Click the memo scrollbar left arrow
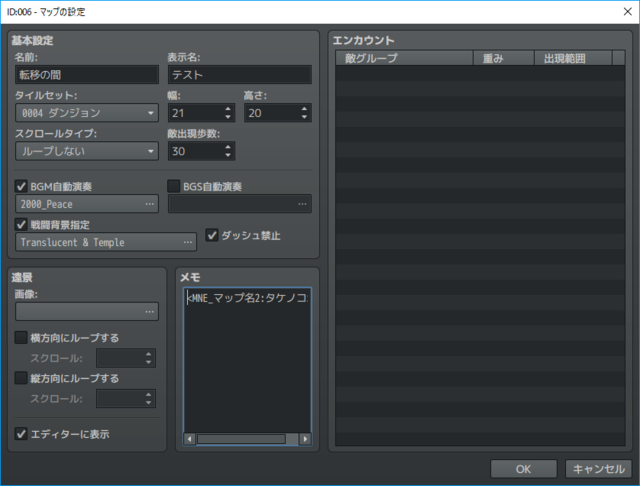 point(189,439)
